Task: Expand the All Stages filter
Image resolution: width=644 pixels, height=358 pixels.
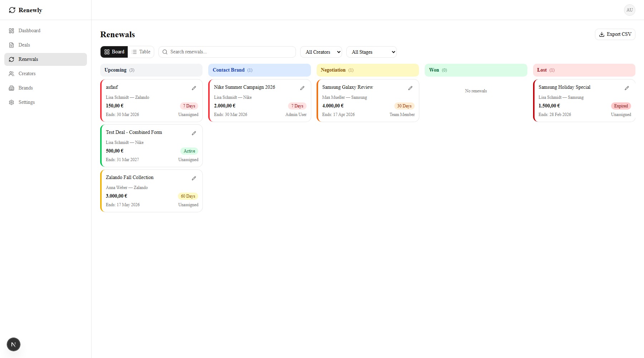Action: point(371,52)
